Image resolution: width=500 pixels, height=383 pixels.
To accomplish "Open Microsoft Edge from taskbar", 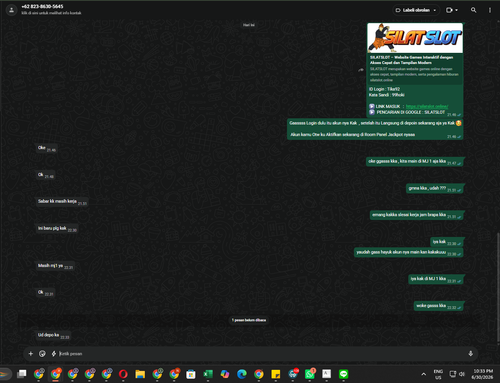I will (x=242, y=374).
